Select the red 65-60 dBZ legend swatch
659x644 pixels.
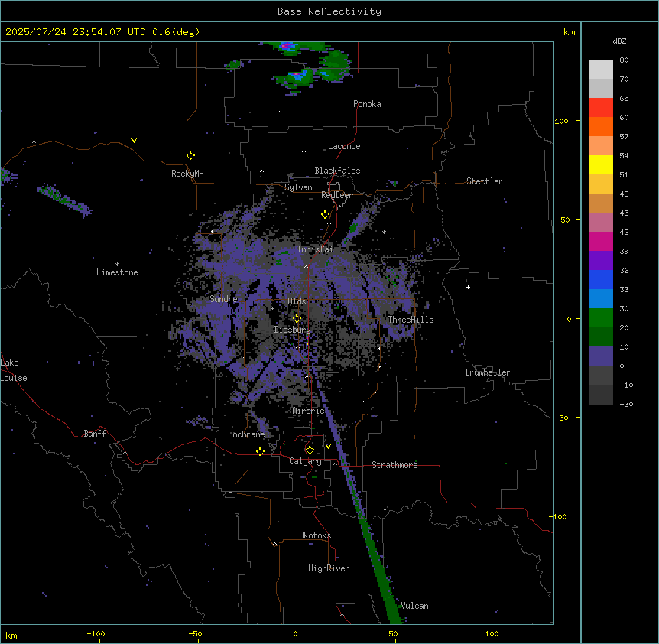(x=601, y=108)
